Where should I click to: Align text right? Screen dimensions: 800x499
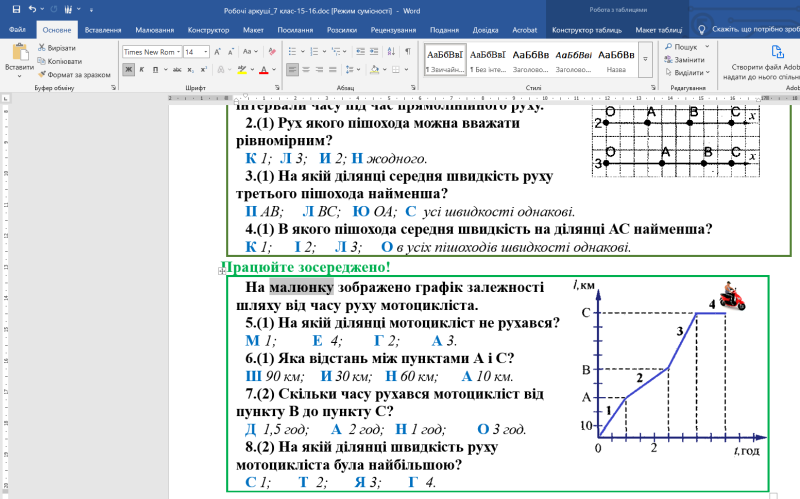[x=319, y=69]
